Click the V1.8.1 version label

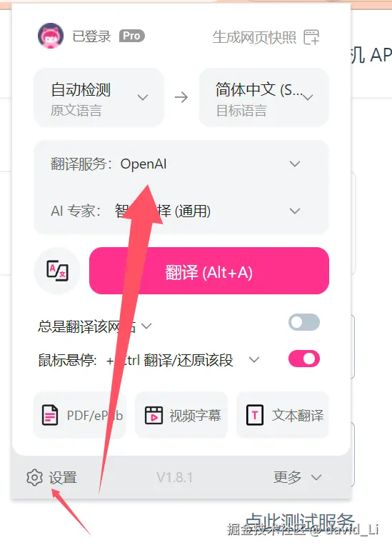[174, 477]
